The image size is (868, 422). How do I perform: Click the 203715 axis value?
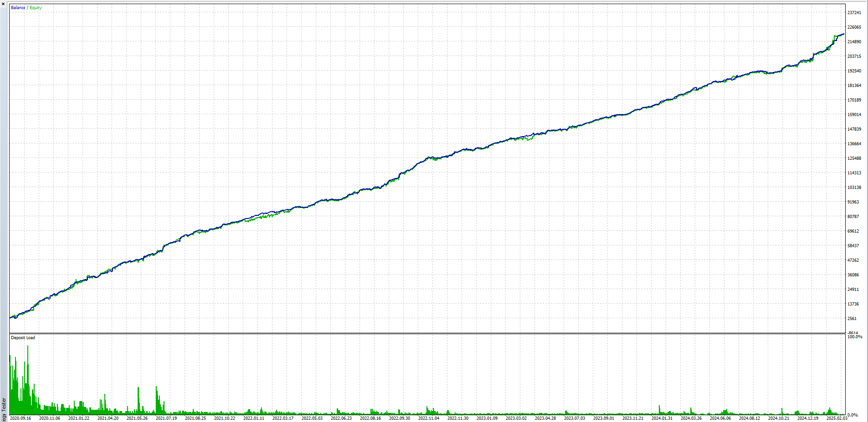click(854, 56)
